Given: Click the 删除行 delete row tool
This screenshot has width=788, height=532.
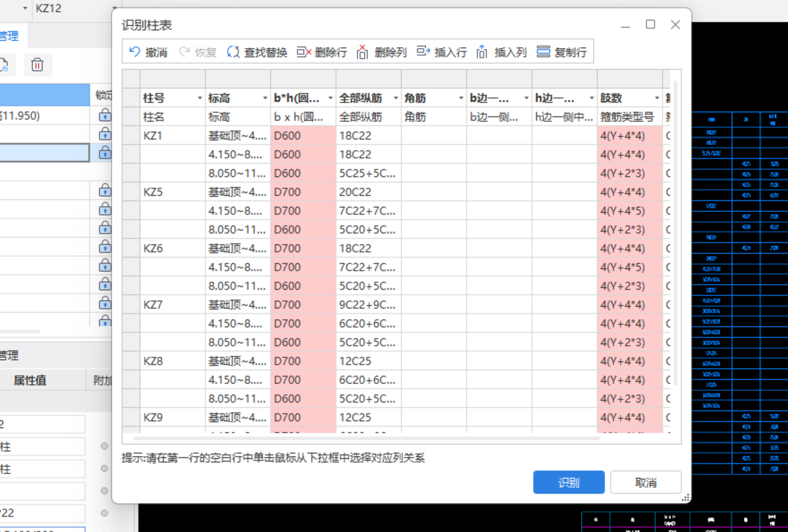Looking at the screenshot, I should pos(322,52).
